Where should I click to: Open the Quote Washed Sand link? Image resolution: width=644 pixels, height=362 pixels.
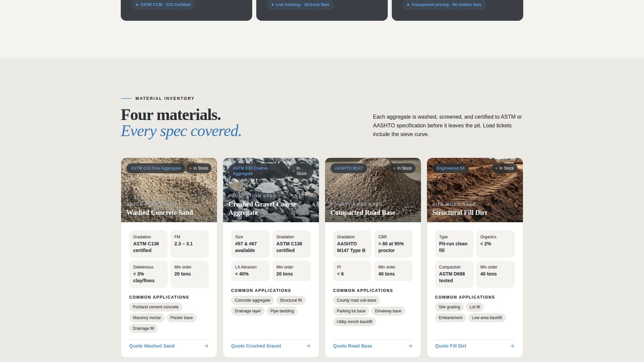click(152, 346)
